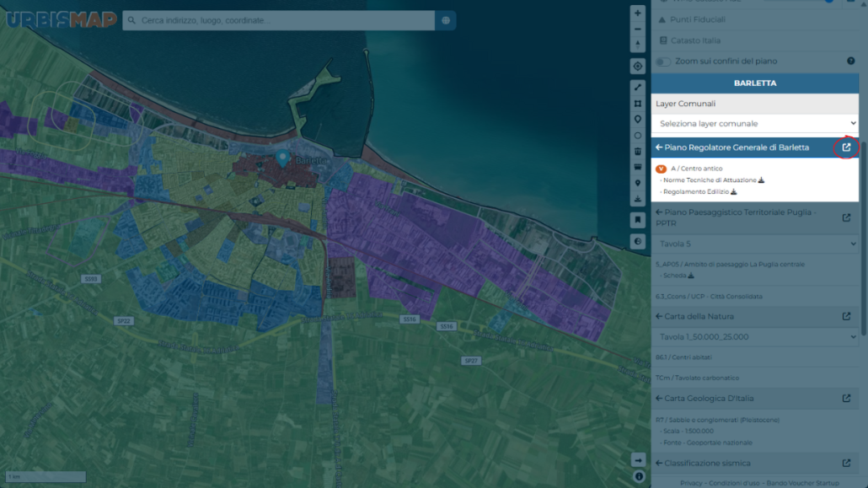Screen dimensions: 868x488
Task: Click the Scala - 1:500.000 text
Action: tap(689, 431)
